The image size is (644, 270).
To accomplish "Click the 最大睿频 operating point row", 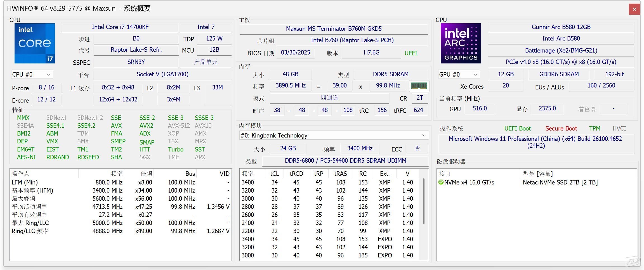I will pos(121,199).
